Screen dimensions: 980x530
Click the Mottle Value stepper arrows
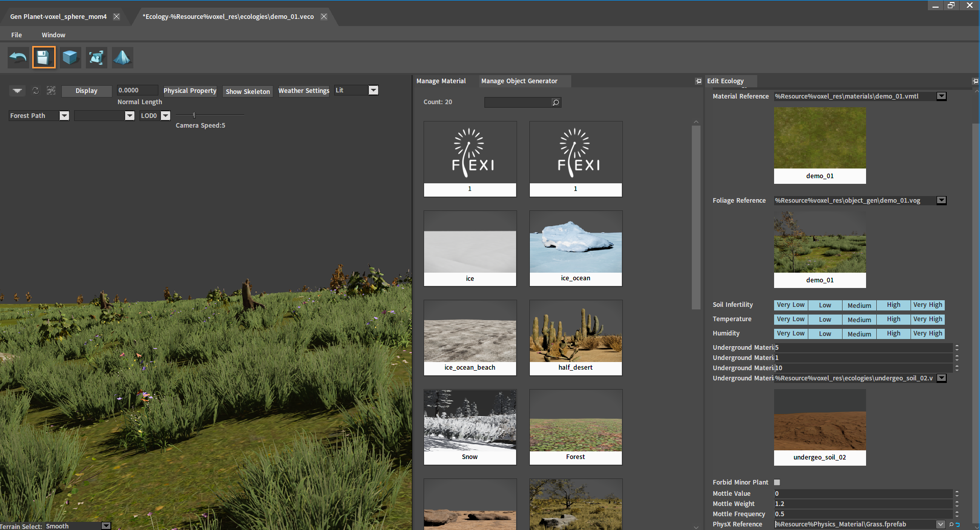(956, 494)
